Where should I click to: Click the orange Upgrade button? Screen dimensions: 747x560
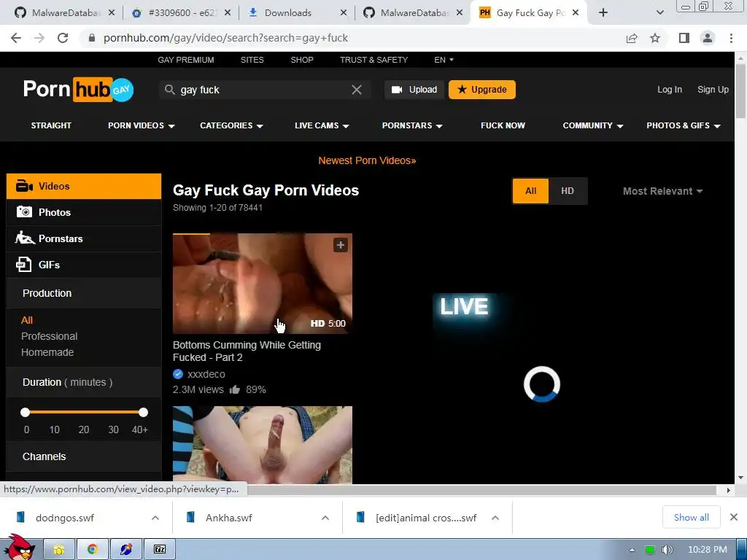coord(482,90)
